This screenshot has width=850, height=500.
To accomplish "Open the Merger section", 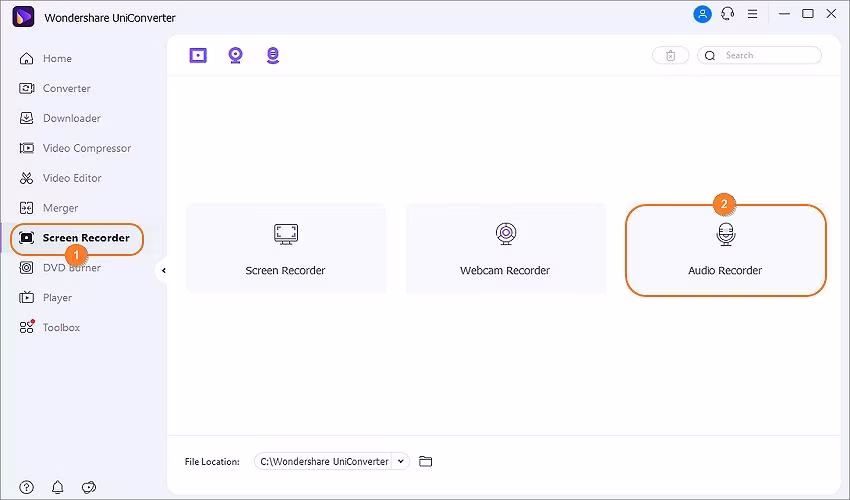I will click(49, 208).
